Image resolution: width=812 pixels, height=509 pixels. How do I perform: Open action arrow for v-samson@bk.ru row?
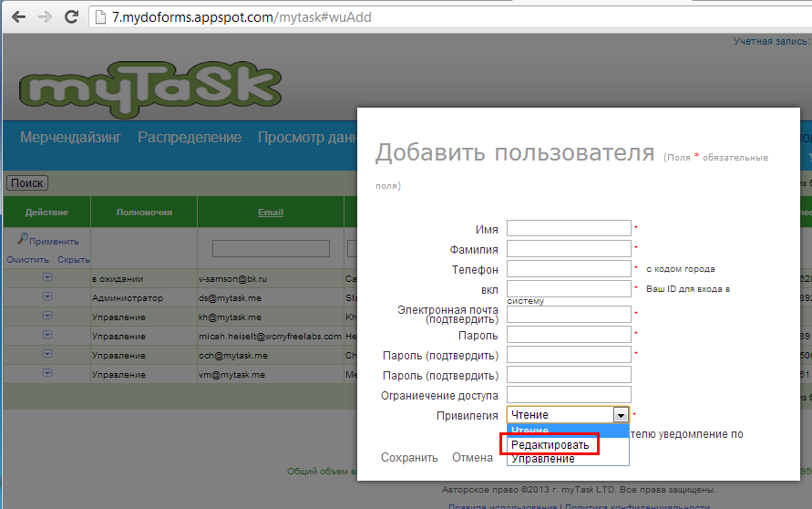point(46,278)
